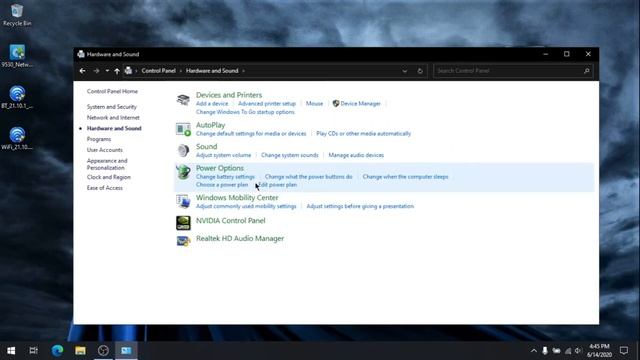Open Advanced printer setup
640x360 pixels.
(x=267, y=104)
